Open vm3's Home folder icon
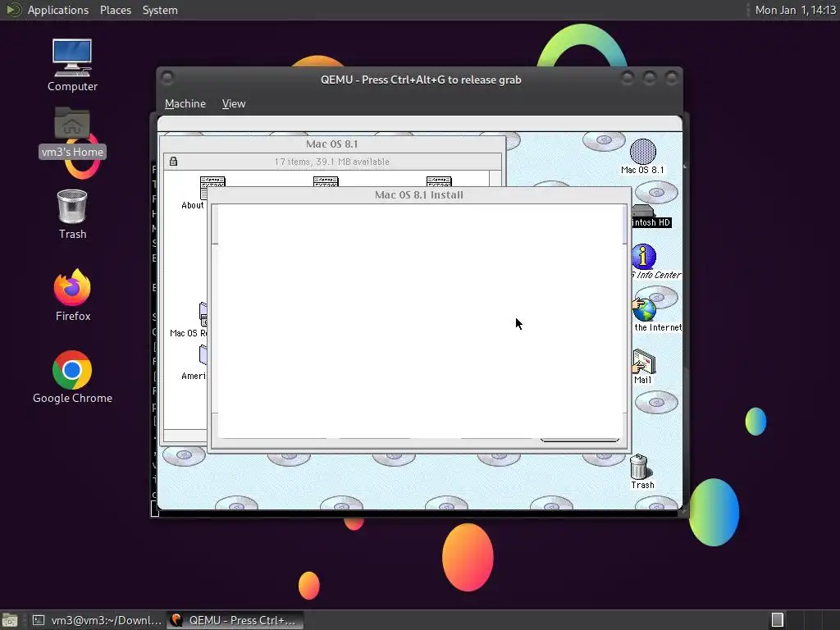Image resolution: width=840 pixels, height=630 pixels. click(72, 132)
